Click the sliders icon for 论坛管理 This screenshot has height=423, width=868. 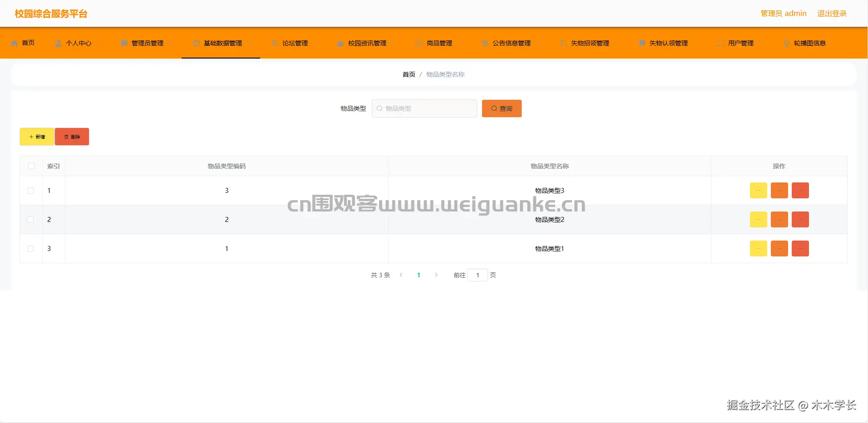coord(275,43)
